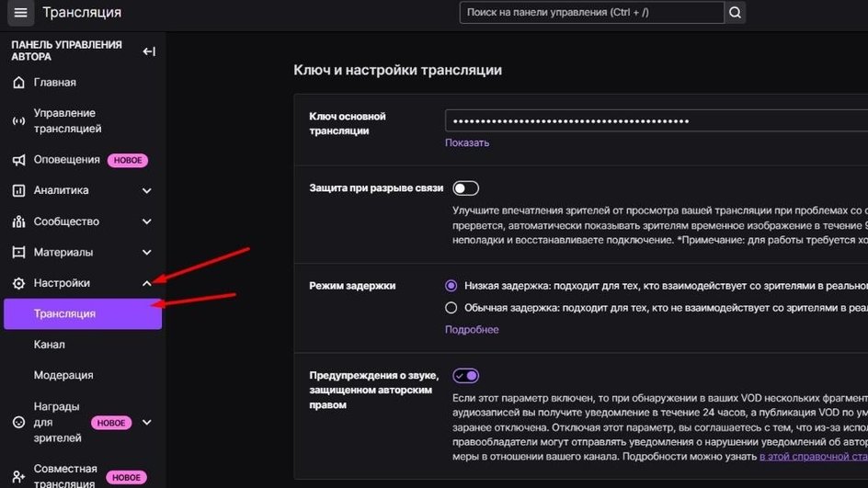
Task: Click the Аналитика chart icon
Action: 18,190
